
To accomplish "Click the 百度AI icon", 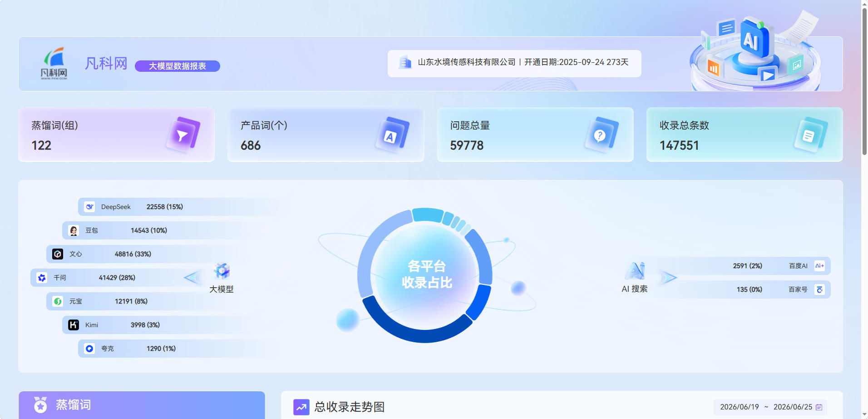I will (819, 266).
